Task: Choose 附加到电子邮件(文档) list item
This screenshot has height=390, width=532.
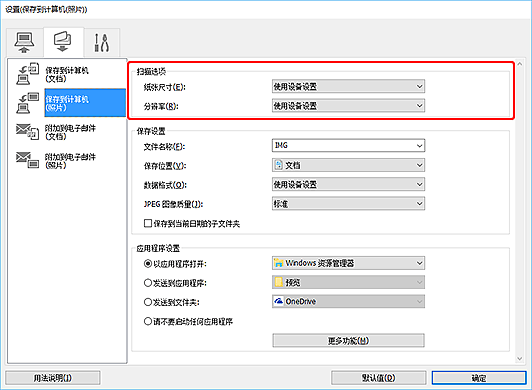Action: [70, 132]
